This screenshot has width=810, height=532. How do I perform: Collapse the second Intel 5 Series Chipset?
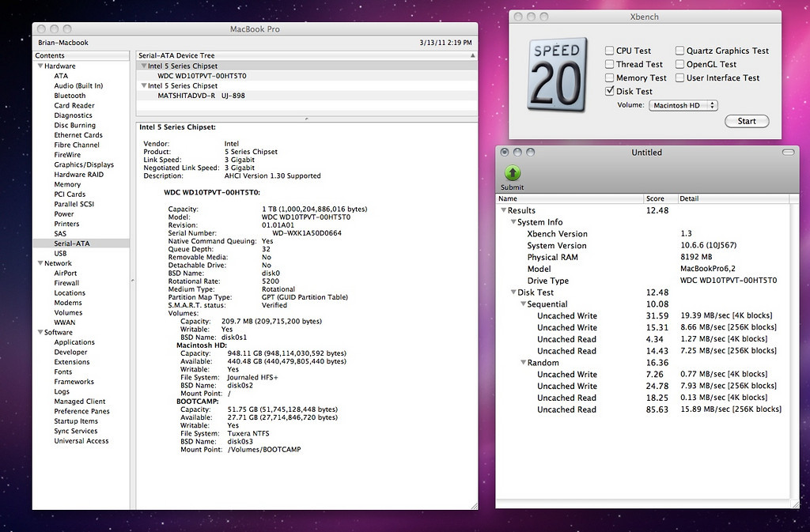[x=144, y=85]
